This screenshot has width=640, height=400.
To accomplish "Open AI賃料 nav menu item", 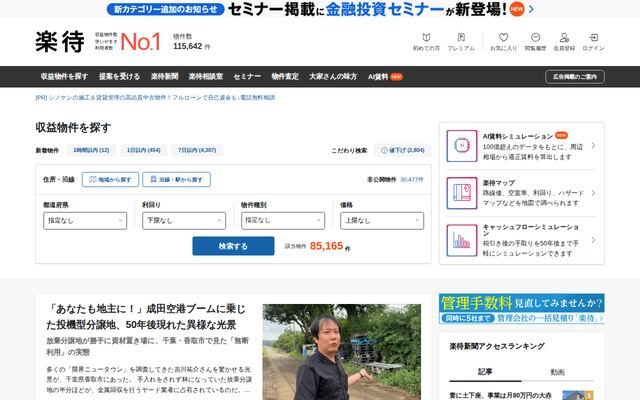I will (385, 76).
